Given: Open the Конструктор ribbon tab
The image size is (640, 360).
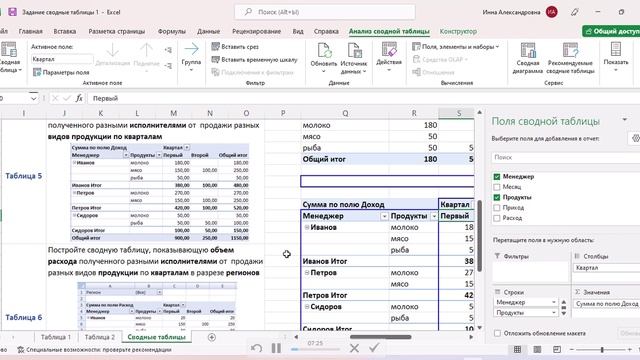Looking at the screenshot, I should 458,31.
